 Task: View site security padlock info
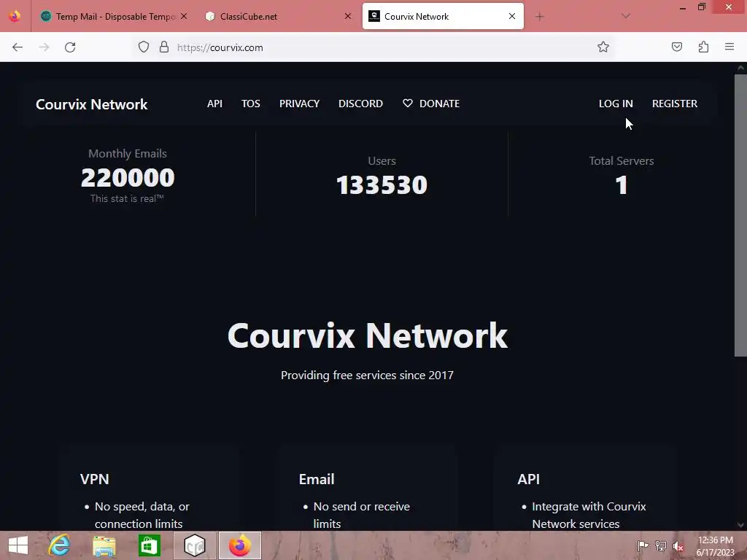(x=164, y=47)
